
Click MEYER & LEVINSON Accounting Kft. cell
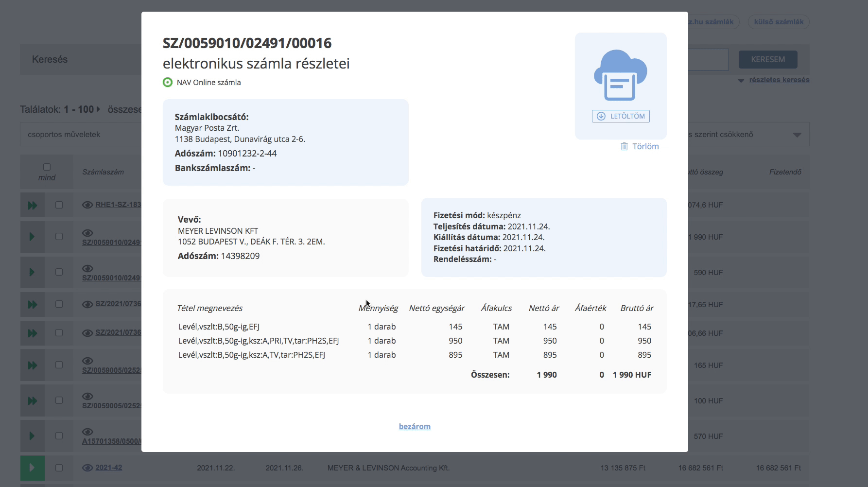tap(388, 468)
